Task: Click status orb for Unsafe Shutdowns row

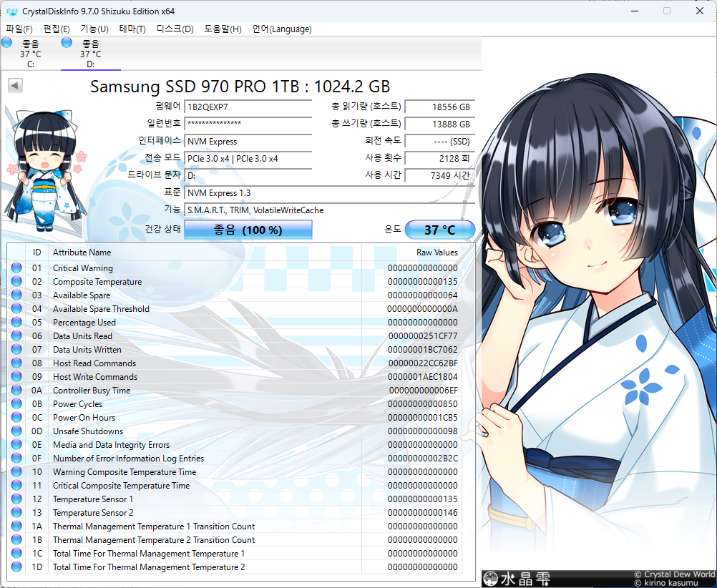Action: 16,431
